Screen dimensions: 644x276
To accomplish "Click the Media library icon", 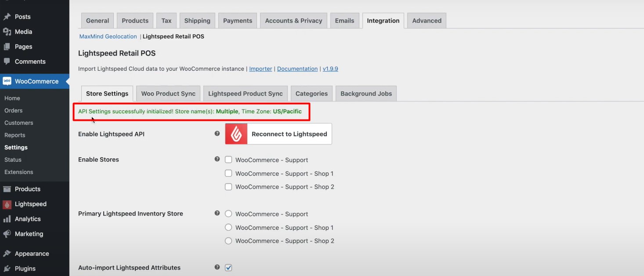I will (x=7, y=32).
